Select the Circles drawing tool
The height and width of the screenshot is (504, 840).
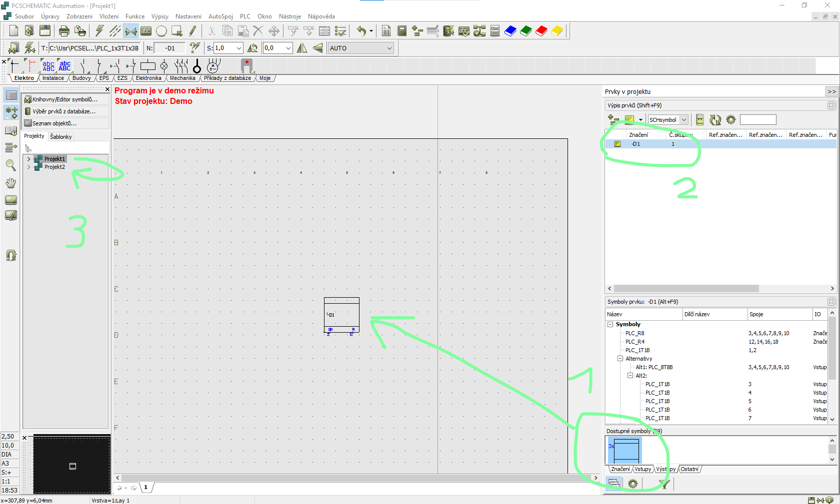click(x=161, y=31)
